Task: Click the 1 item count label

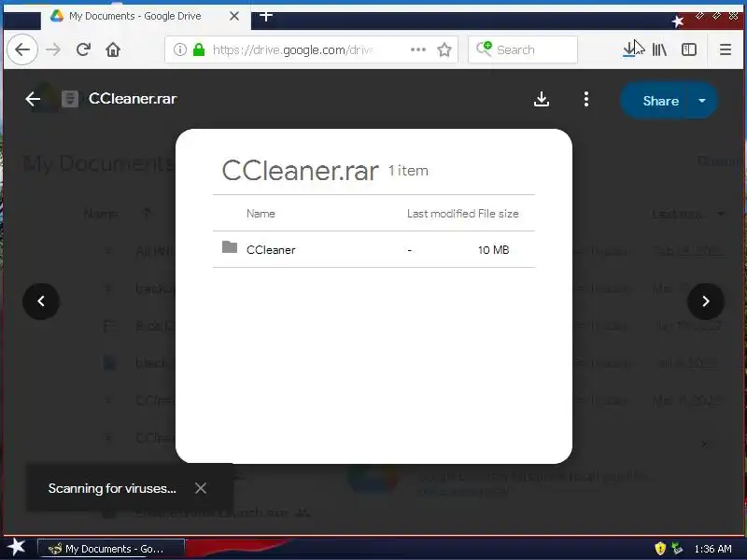Action: pyautogui.click(x=408, y=171)
